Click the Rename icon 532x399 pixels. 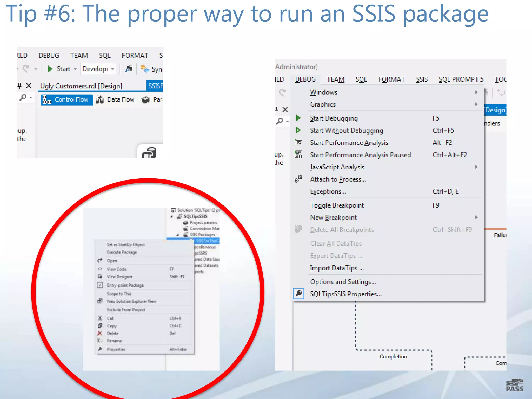point(100,341)
